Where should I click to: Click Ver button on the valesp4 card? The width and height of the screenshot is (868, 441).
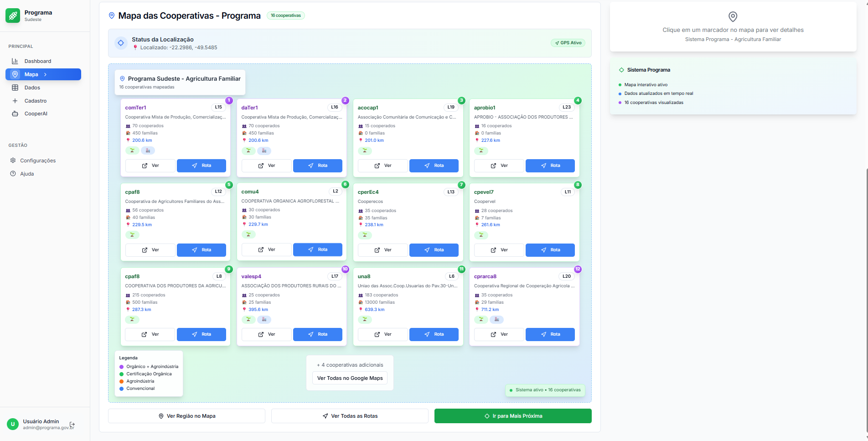click(266, 334)
